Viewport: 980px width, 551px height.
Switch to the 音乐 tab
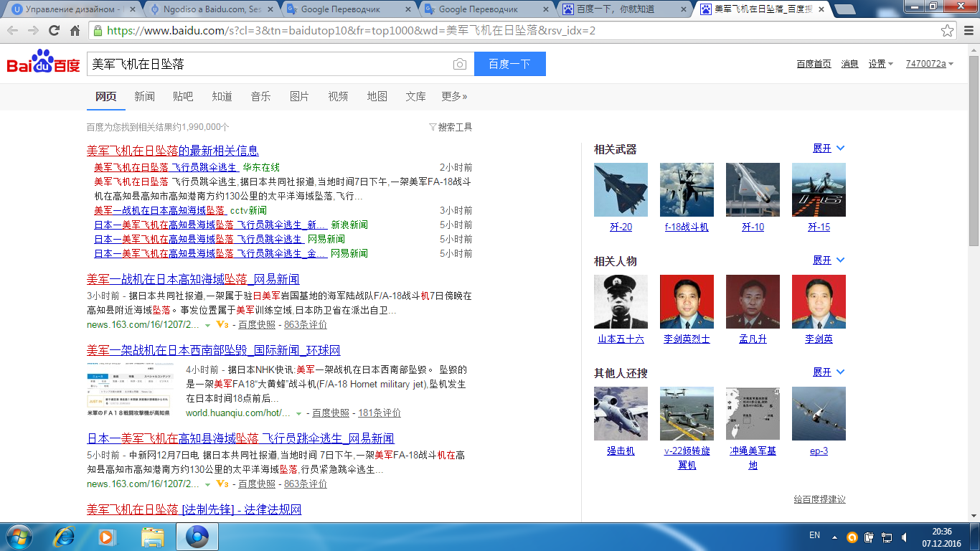point(260,96)
